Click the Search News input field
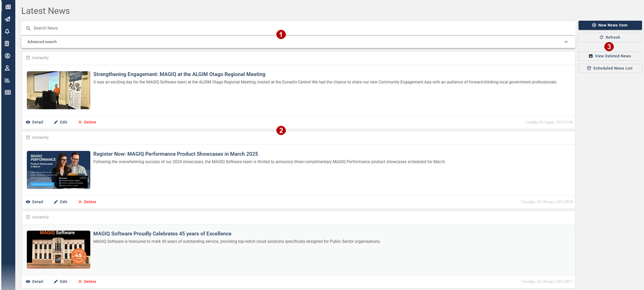Screen dimensions: 644x290 (298, 28)
